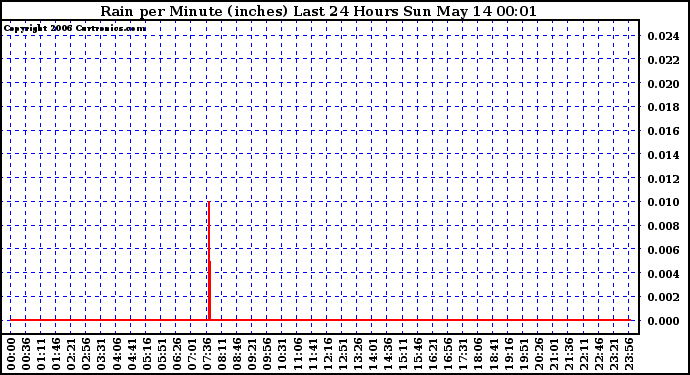Click the '11:41' time label
This screenshot has height=375, width=690.
312,354
